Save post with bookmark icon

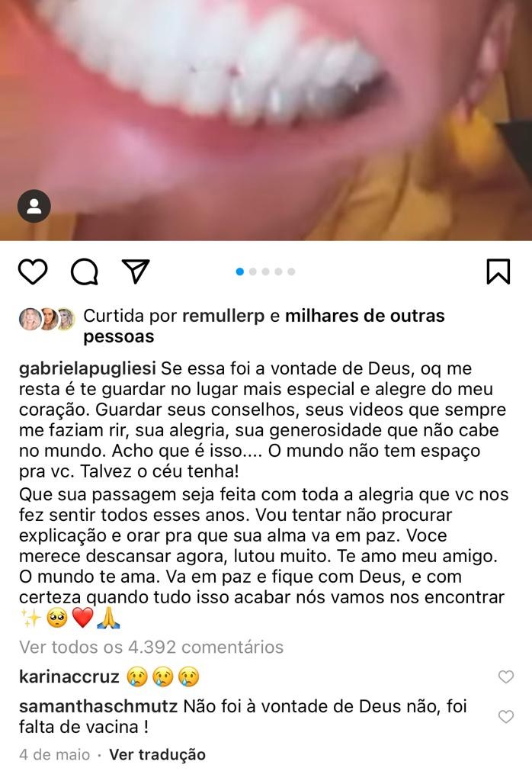point(498,272)
